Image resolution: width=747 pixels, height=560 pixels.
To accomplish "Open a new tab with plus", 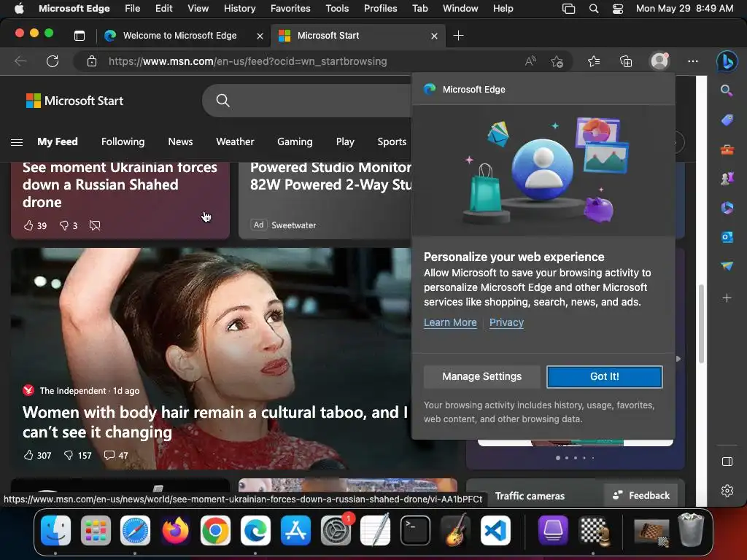I will 458,36.
